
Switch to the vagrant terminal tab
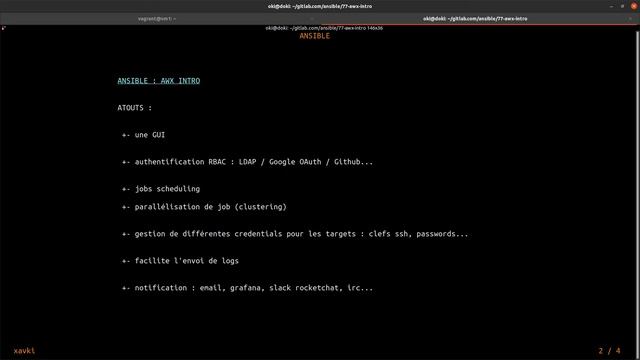click(x=157, y=19)
